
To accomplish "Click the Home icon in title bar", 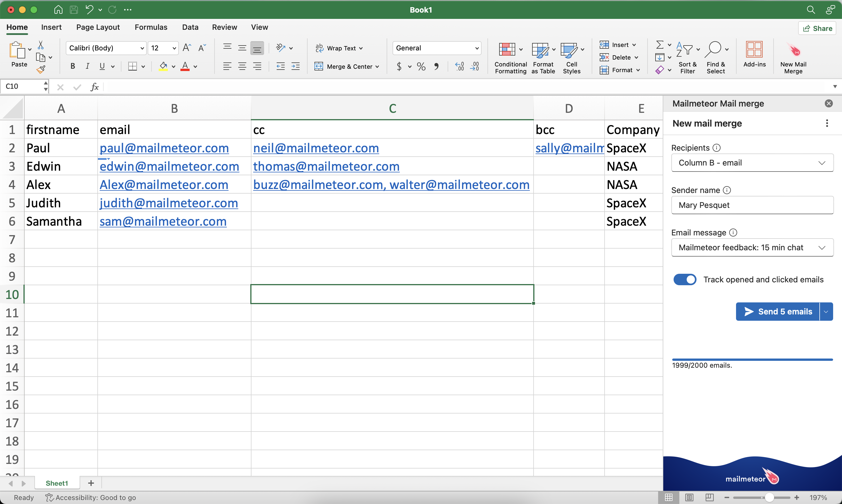I will coord(58,9).
